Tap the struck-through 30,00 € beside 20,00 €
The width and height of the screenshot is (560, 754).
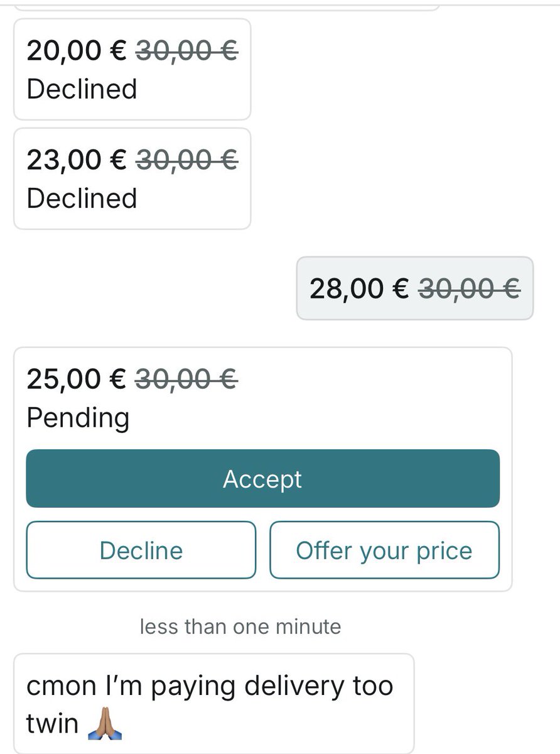click(186, 50)
